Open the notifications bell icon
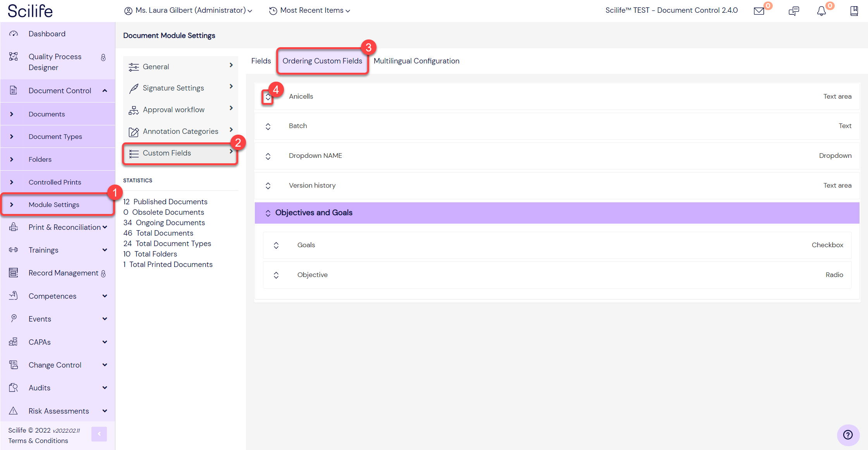Screen dimensions: 868x450 tap(821, 11)
